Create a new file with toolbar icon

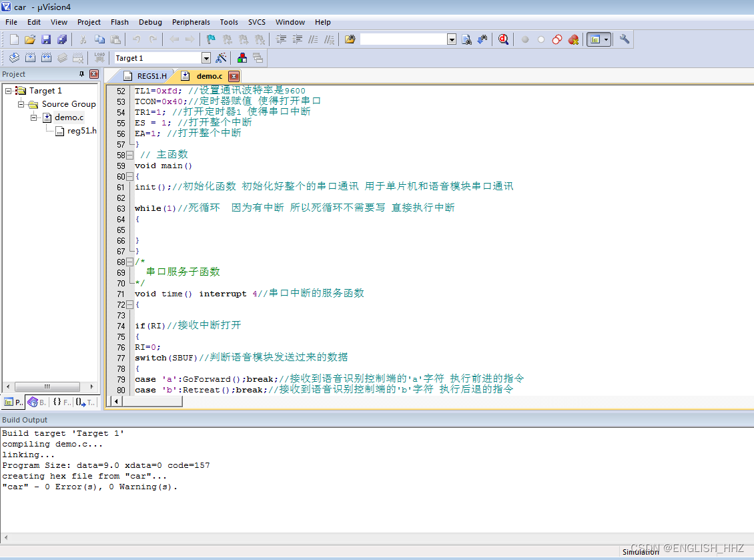point(14,39)
